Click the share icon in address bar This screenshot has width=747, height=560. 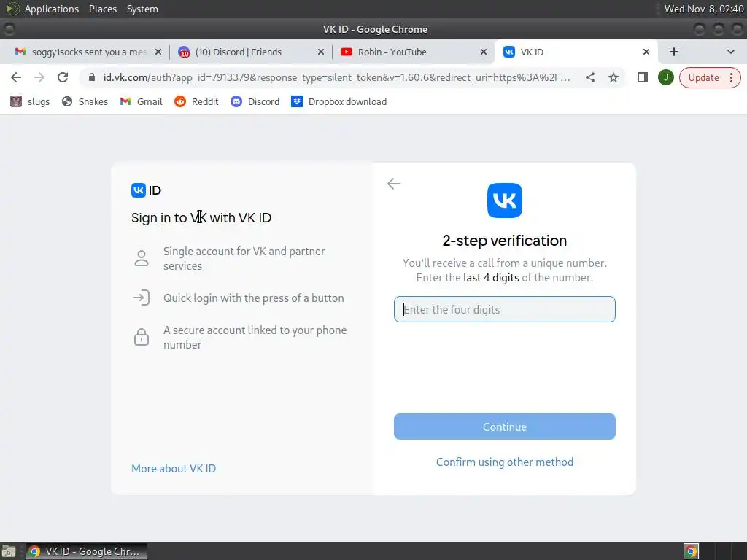point(589,77)
